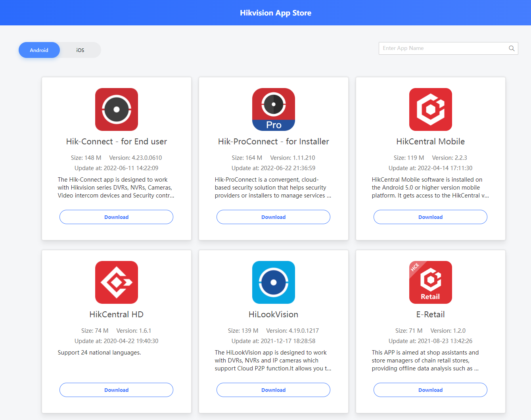Image resolution: width=531 pixels, height=420 pixels.
Task: Click 'Size: 71 M' text
Action: tap(409, 331)
